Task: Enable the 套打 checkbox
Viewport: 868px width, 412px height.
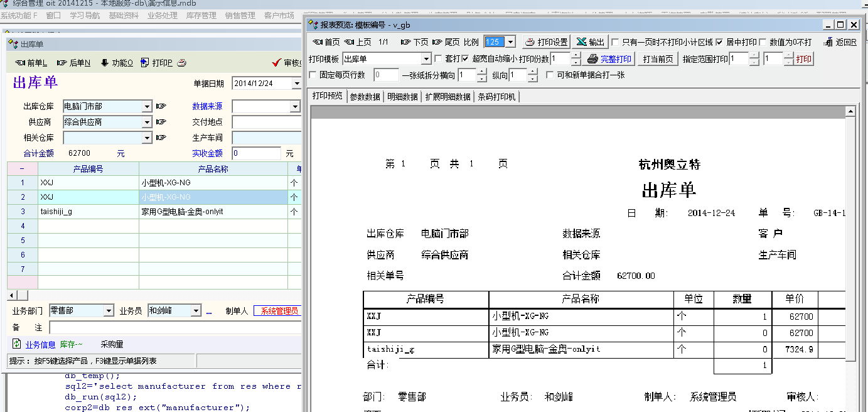Action: pos(439,59)
